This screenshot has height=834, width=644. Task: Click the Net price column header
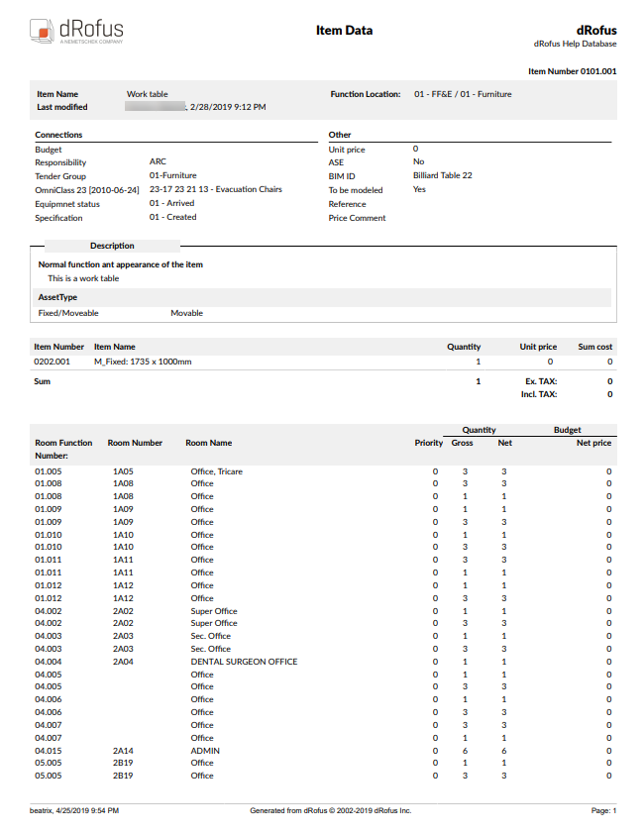[x=593, y=443]
